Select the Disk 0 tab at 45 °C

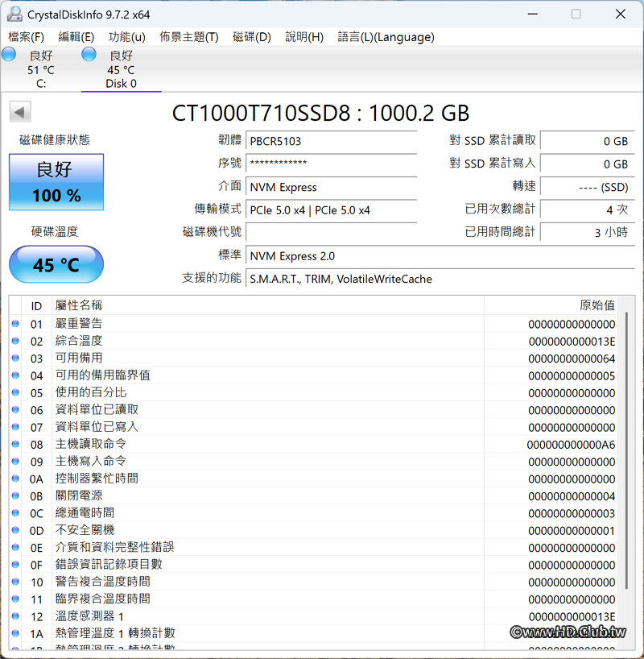pos(121,69)
